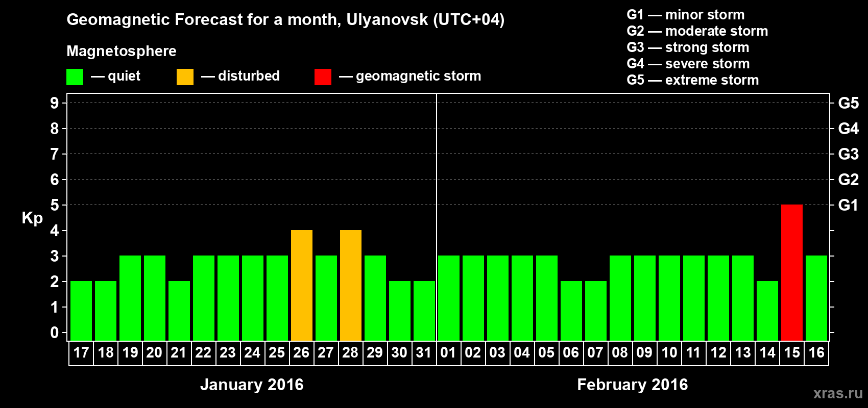Click the G2 label on right axis
868x408 pixels.
tap(849, 180)
